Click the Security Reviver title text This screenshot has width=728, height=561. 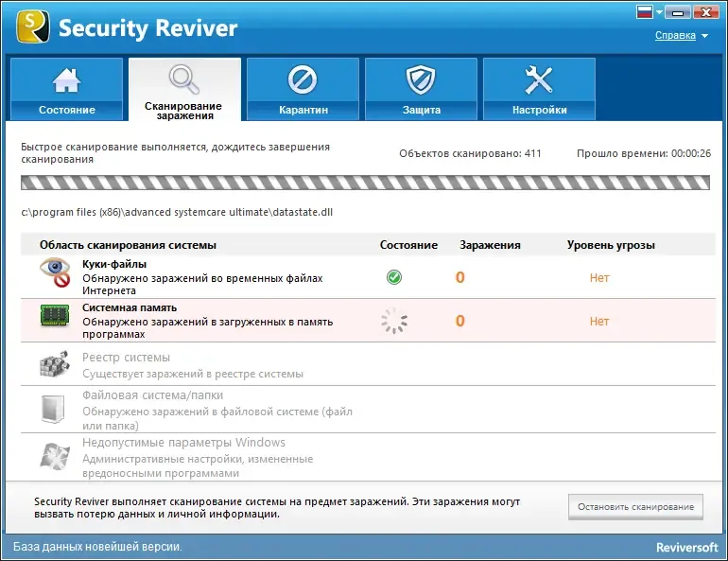(147, 28)
